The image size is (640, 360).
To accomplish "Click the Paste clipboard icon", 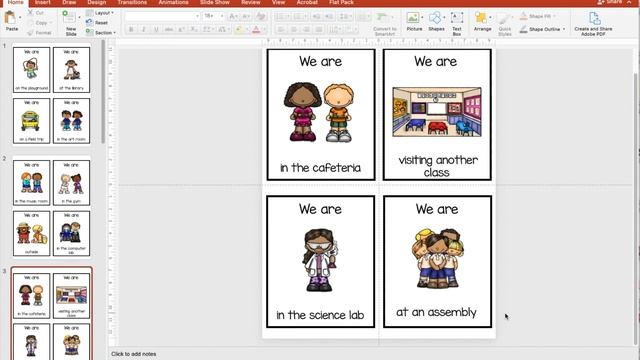I will tap(10, 18).
